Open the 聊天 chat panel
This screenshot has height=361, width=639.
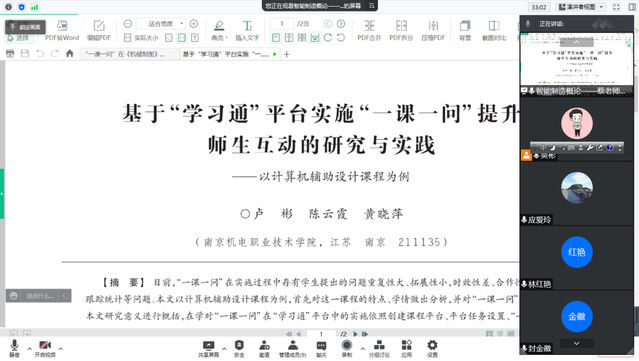coord(321,349)
